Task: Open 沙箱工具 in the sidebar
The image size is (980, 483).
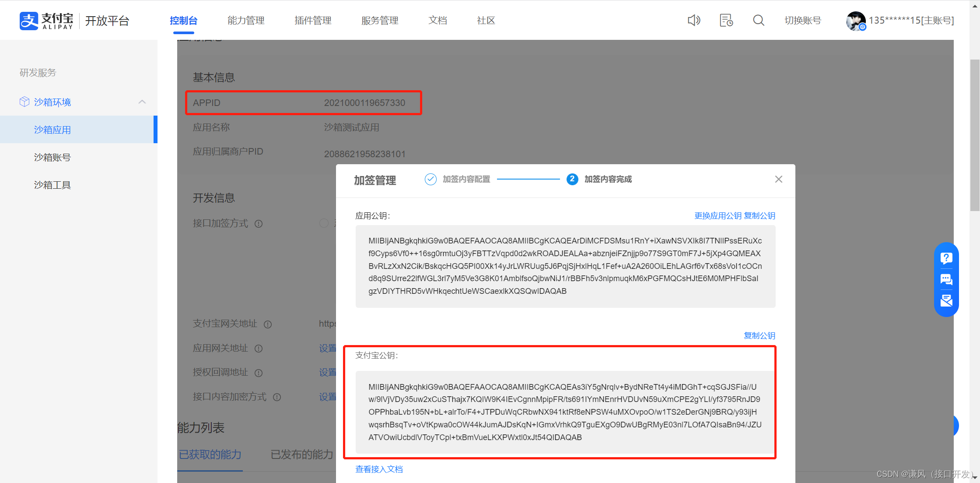Action: coord(52,185)
